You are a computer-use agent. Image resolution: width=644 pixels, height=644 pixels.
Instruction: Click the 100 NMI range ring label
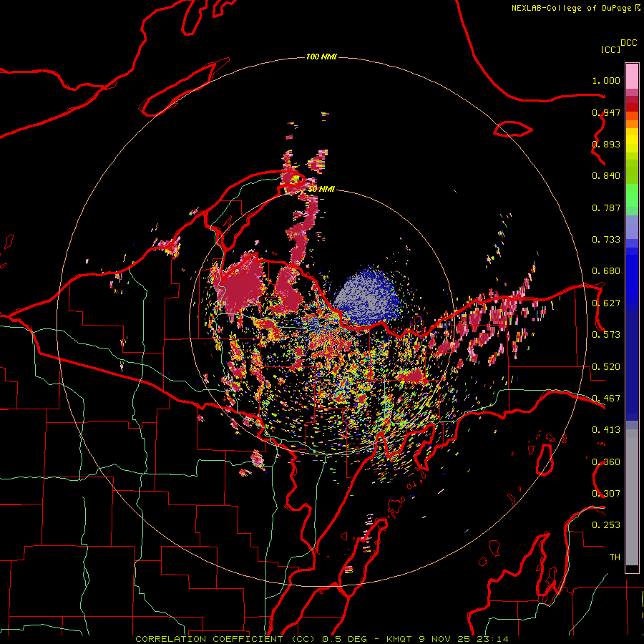coord(321,57)
